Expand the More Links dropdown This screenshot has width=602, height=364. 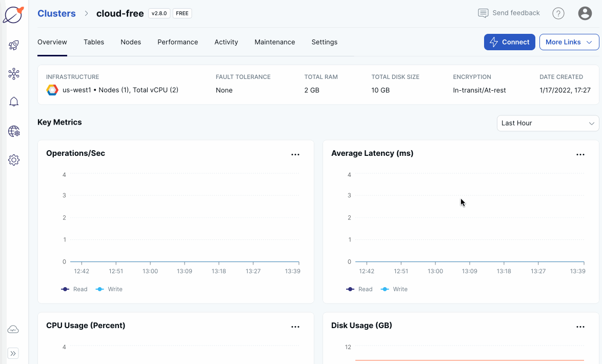pos(569,42)
